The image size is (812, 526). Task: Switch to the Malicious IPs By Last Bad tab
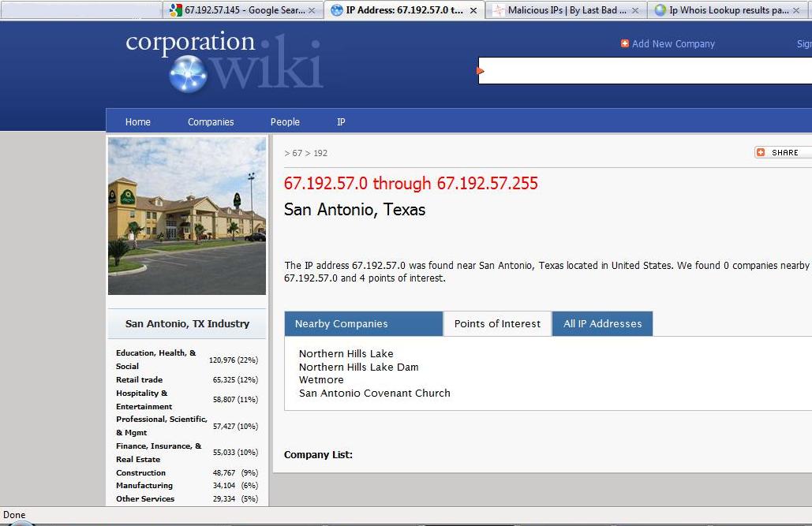(x=566, y=9)
